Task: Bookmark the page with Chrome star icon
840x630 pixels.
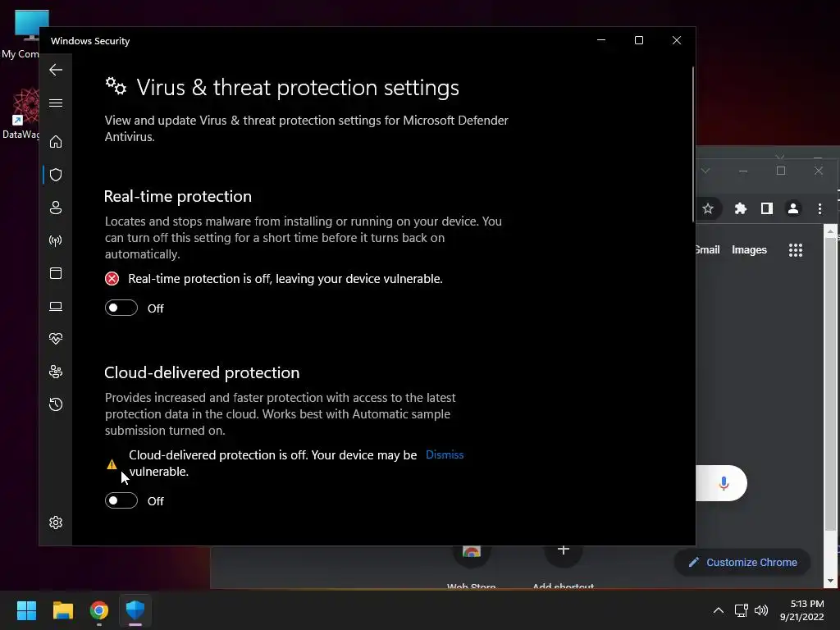Action: click(708, 208)
